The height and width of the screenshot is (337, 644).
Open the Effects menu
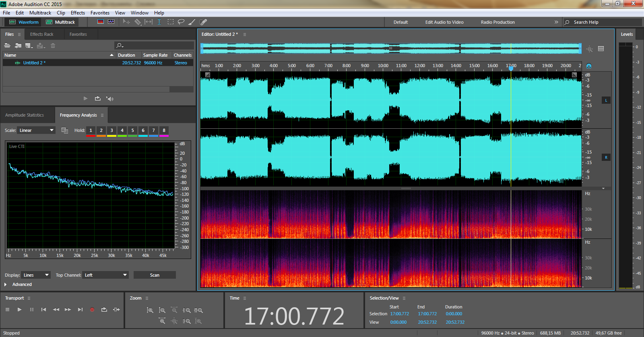78,13
